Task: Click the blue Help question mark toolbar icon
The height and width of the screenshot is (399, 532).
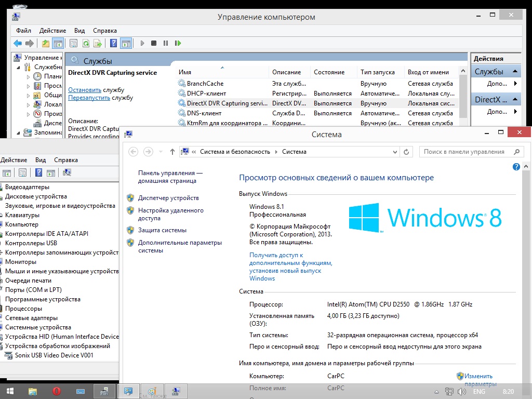Action: click(113, 44)
